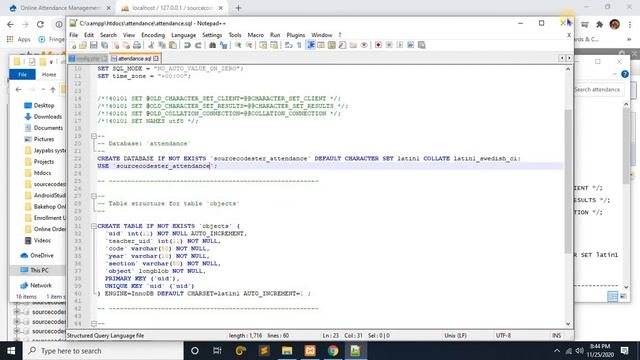Open the Chrome extensions puzzle icon

tap(599, 24)
